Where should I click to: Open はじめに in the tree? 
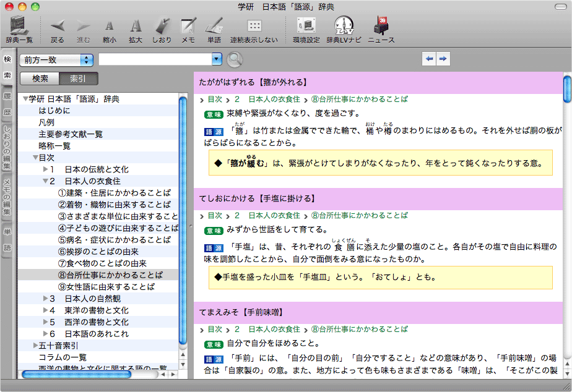click(x=54, y=111)
